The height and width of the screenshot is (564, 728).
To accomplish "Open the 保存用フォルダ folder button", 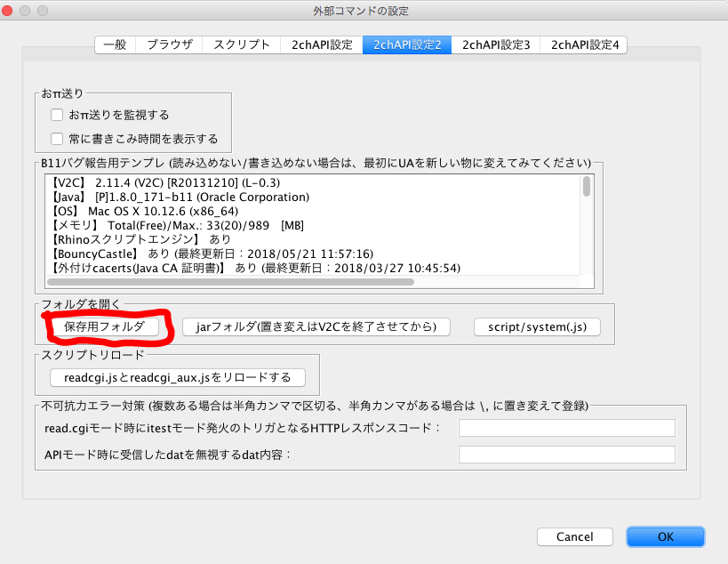I will 104,326.
